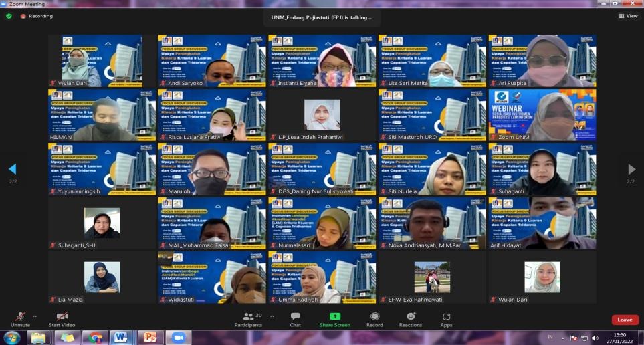The height and width of the screenshot is (345, 644).
Task: Expand audio options arrow beside Unmute
Action: click(x=35, y=316)
